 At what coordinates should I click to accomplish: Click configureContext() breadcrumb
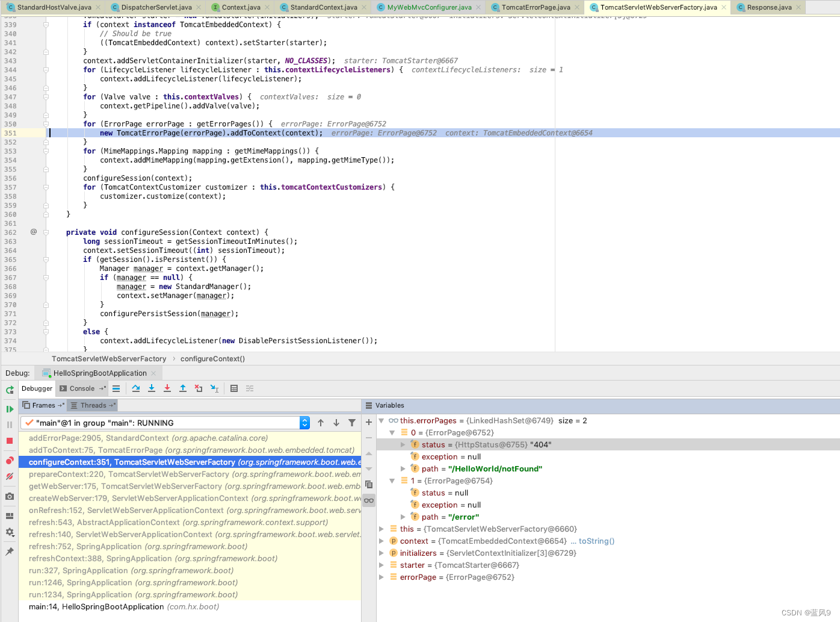click(x=212, y=359)
